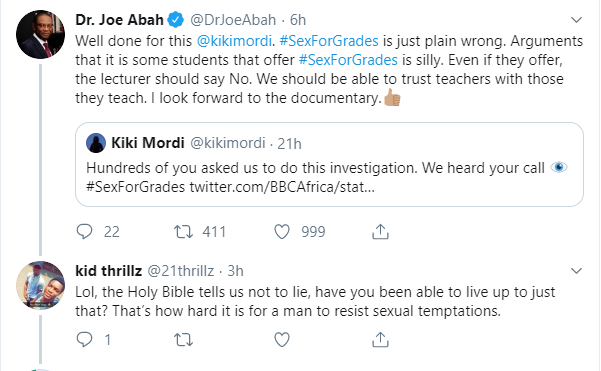Like kid thrillz's reply
The width and height of the screenshot is (601, 371).
pyautogui.click(x=282, y=340)
